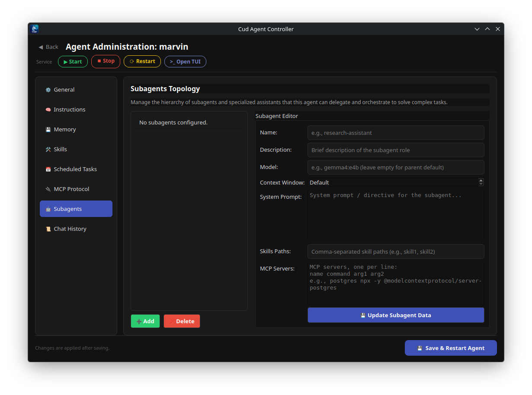The image size is (532, 395).
Task: Click the tools icon beside Skills
Action: 48,150
